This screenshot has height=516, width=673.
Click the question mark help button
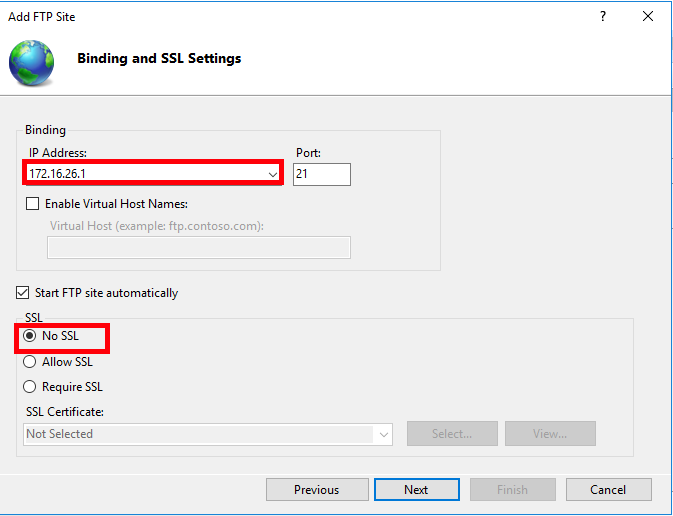603,17
